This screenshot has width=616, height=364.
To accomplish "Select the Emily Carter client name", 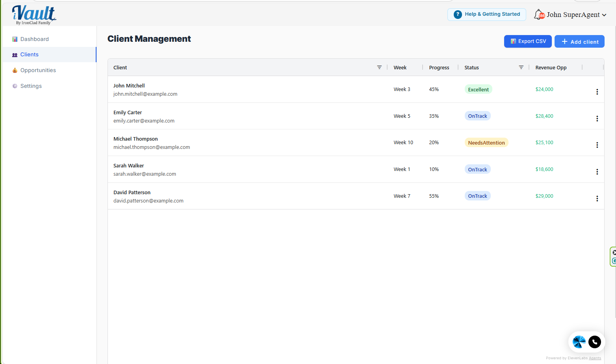I will click(x=128, y=112).
